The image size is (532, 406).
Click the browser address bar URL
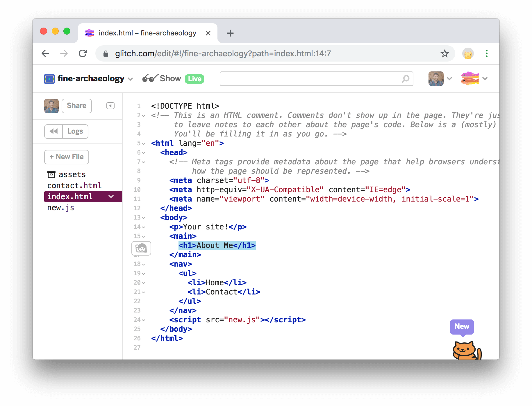tap(223, 54)
